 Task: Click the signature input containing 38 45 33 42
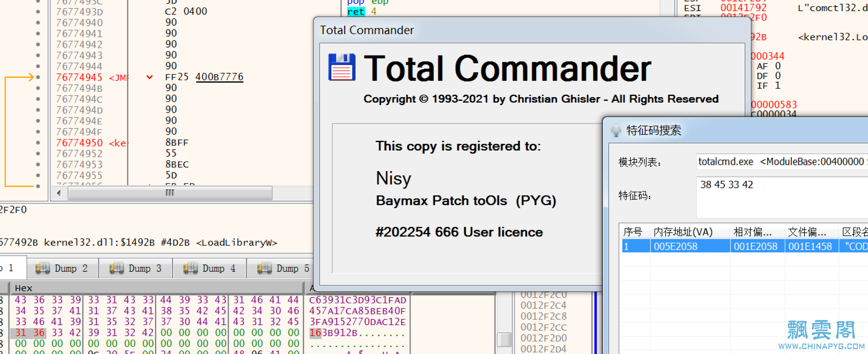[x=782, y=197]
